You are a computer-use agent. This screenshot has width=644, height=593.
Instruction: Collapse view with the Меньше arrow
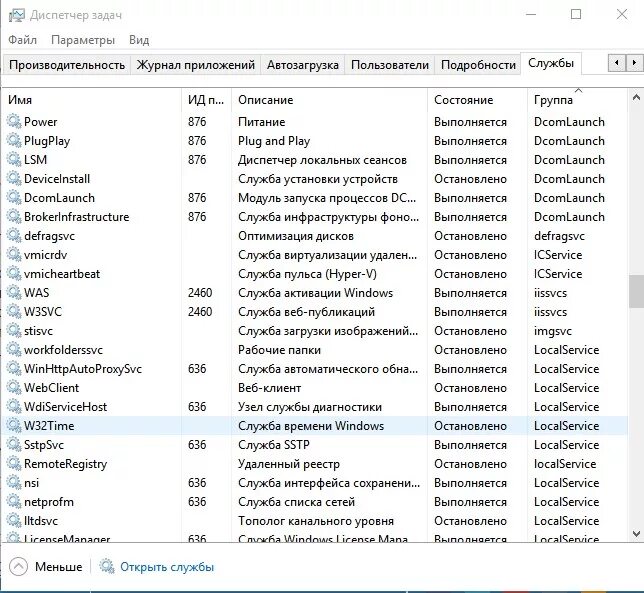(18, 567)
